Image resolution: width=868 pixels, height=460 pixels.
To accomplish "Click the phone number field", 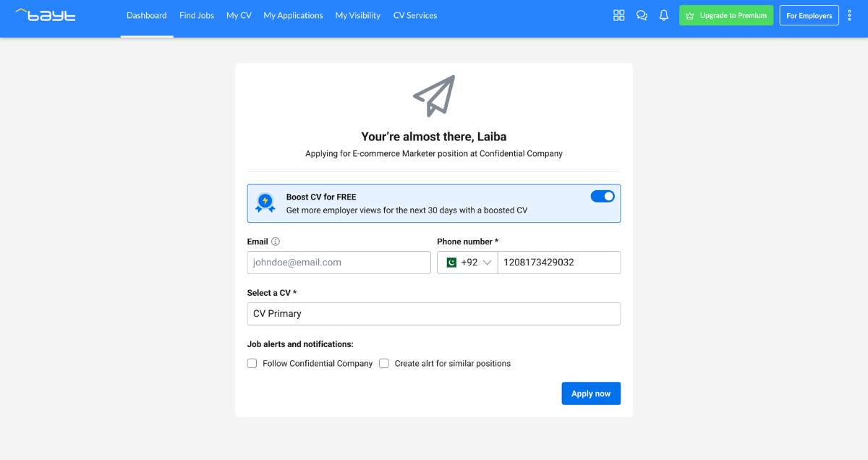I will point(559,263).
